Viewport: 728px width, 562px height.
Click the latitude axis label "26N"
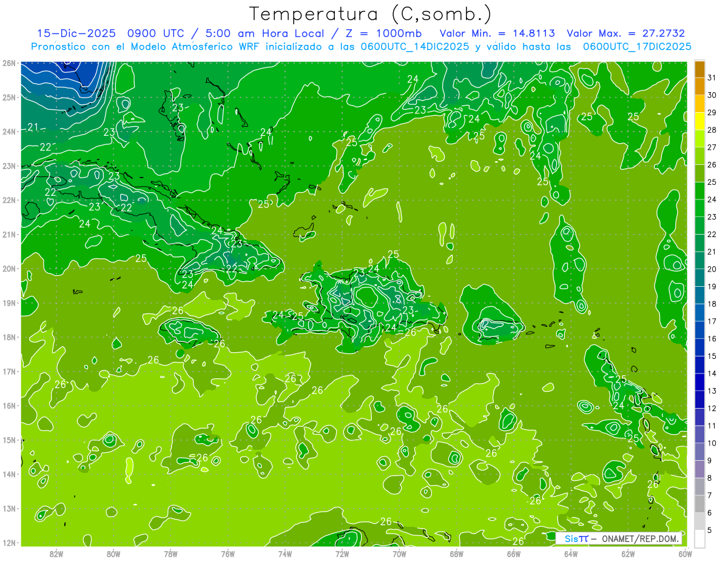pyautogui.click(x=9, y=63)
